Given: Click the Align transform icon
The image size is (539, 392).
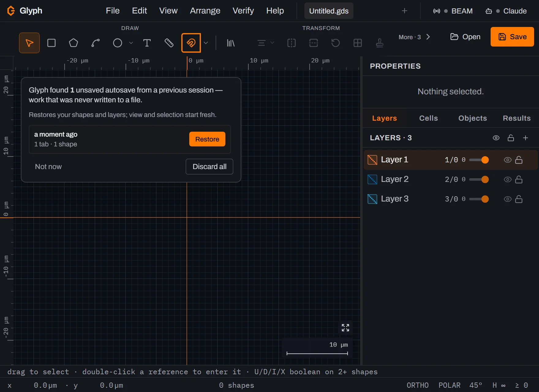Looking at the screenshot, I should point(261,43).
